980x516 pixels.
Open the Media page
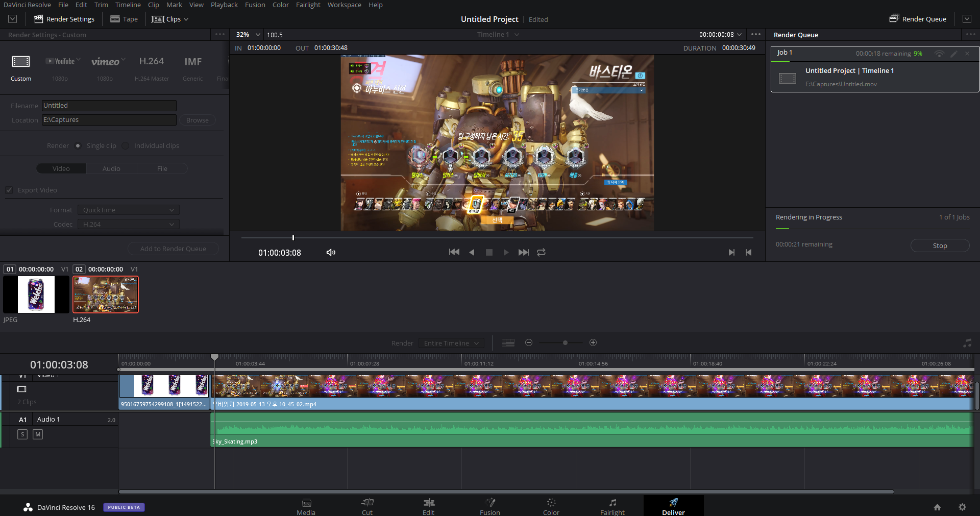[x=306, y=506]
